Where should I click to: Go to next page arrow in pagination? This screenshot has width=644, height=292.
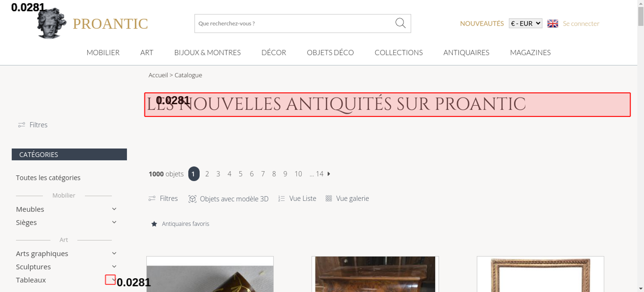tap(329, 174)
